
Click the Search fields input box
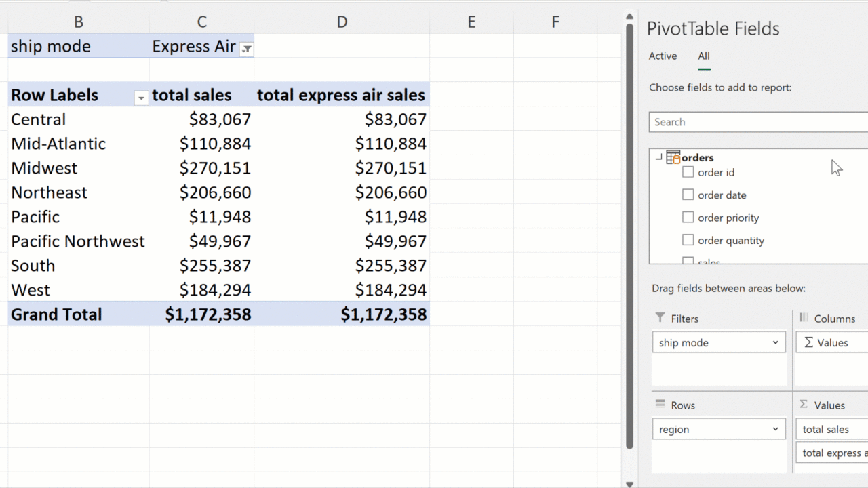click(757, 122)
